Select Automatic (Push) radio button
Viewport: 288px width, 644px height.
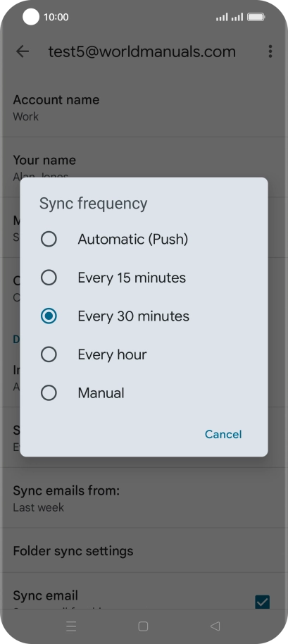pyautogui.click(x=49, y=239)
